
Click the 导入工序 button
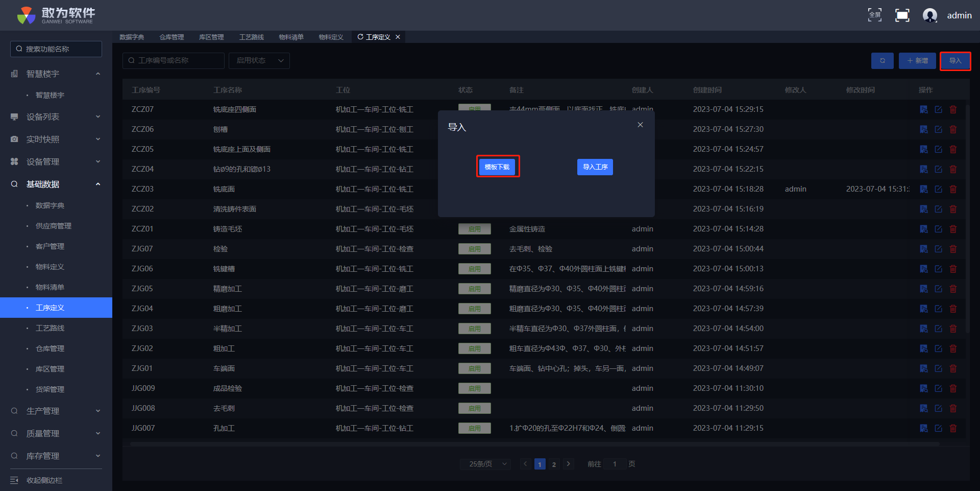(x=595, y=167)
